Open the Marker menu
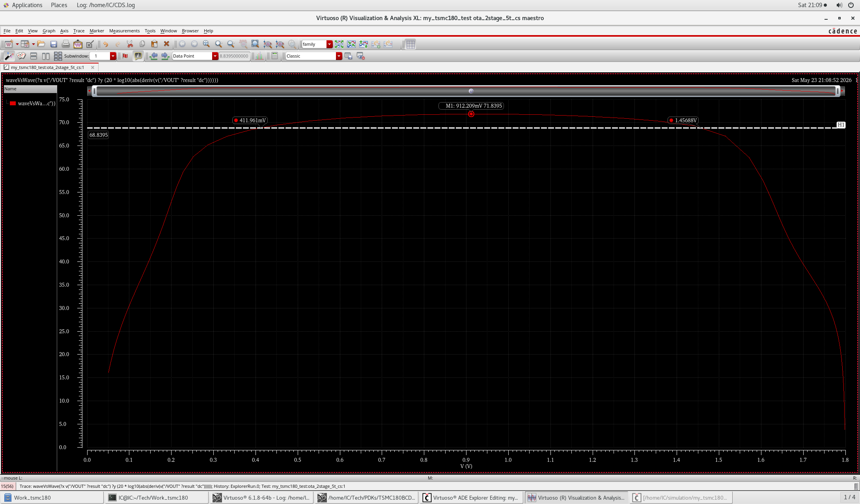The image size is (860, 504). point(97,31)
